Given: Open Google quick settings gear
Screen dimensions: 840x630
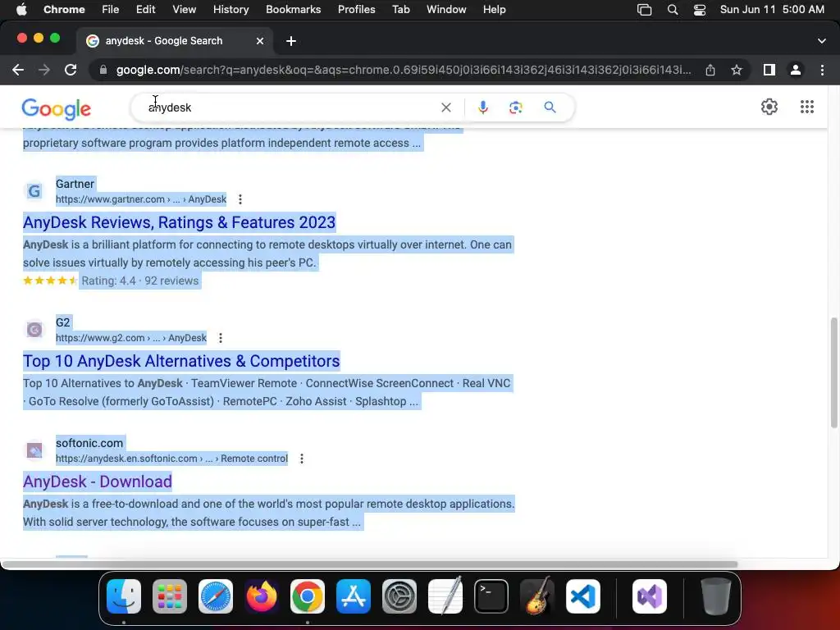Looking at the screenshot, I should point(769,107).
